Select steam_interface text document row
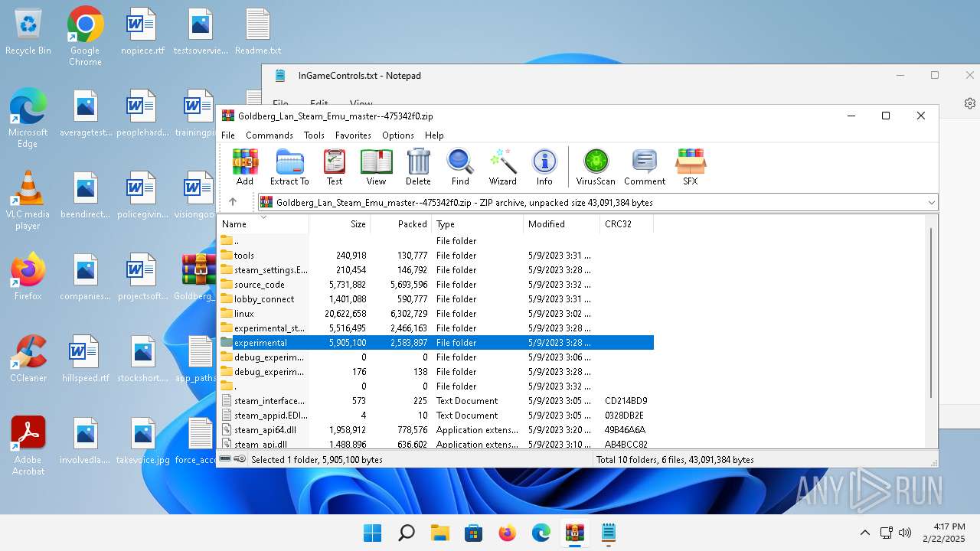This screenshot has height=551, width=980. tap(436, 400)
